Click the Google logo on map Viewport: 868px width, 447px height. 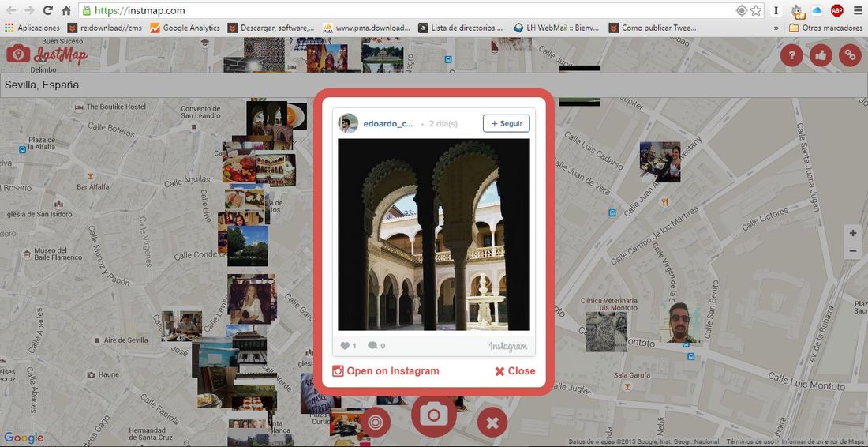(23, 438)
